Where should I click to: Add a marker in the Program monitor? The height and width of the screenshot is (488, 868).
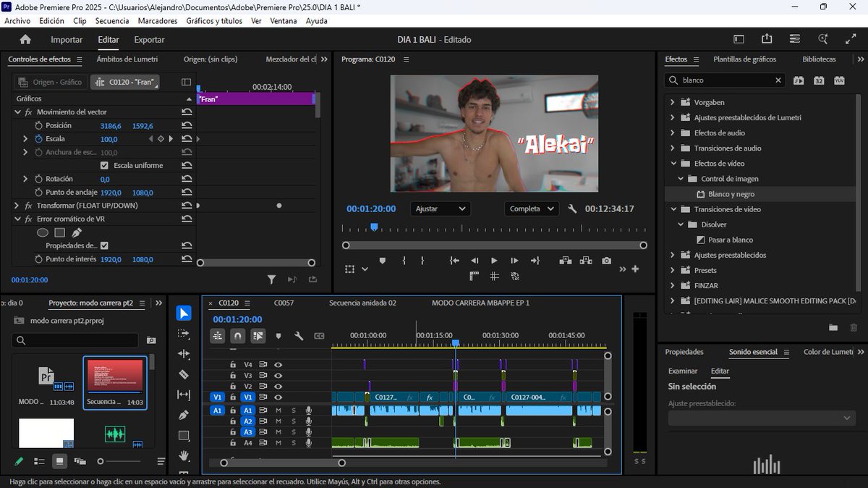click(383, 261)
